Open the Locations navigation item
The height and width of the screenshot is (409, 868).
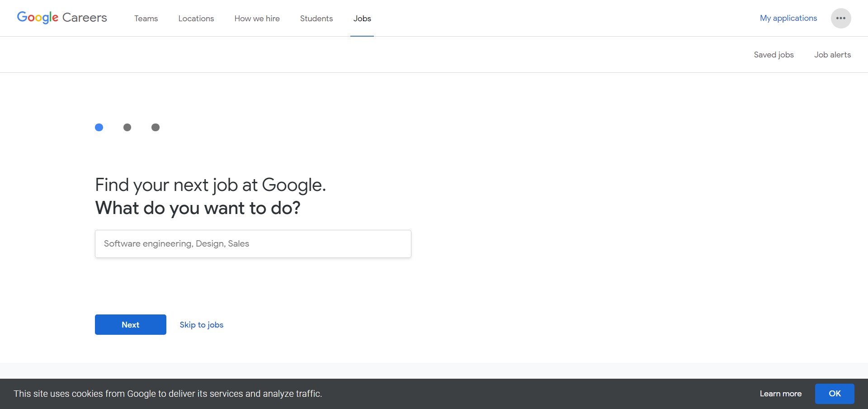point(196,19)
